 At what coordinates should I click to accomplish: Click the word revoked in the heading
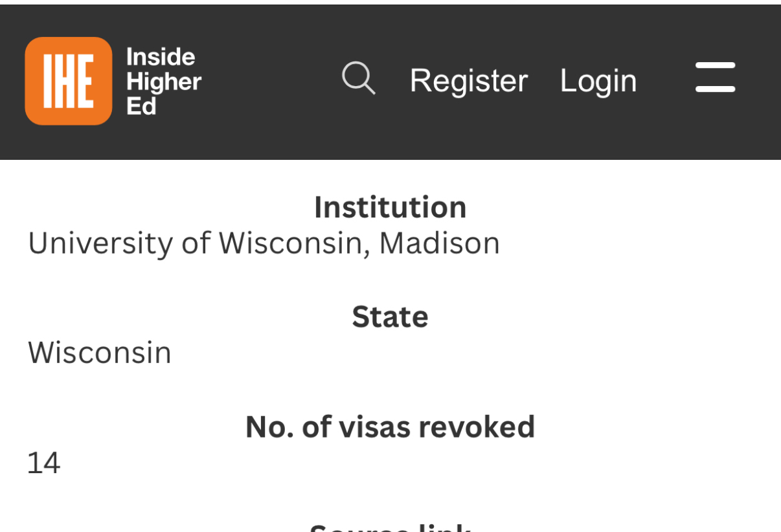pos(477,427)
